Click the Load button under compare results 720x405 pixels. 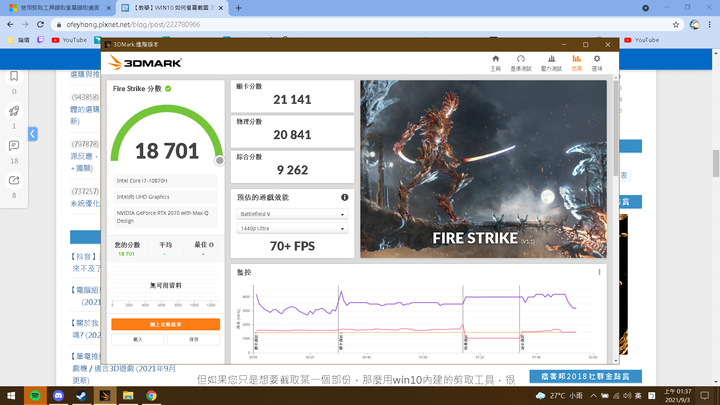tap(138, 339)
